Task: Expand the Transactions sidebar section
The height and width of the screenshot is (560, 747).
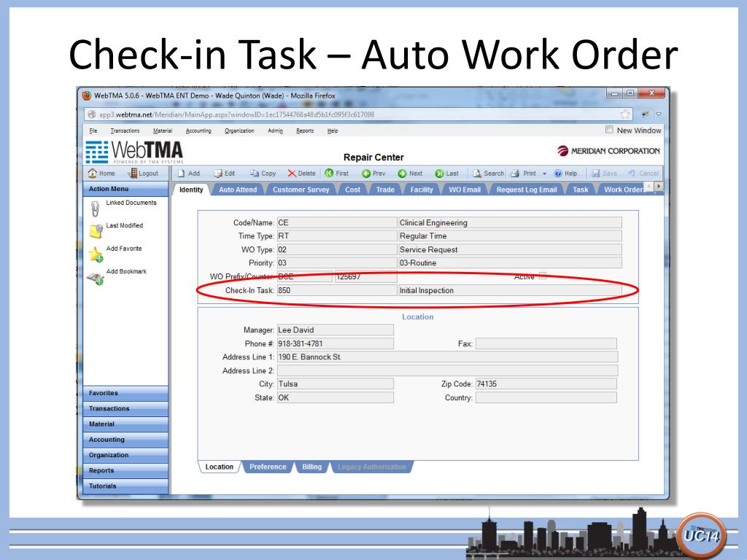Action: coord(125,408)
